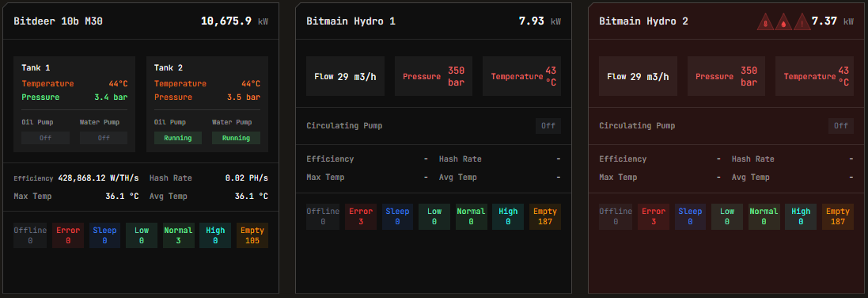Select the Low chip on Bitmain Hydro 2
This screenshot has width=868, height=298.
click(727, 216)
